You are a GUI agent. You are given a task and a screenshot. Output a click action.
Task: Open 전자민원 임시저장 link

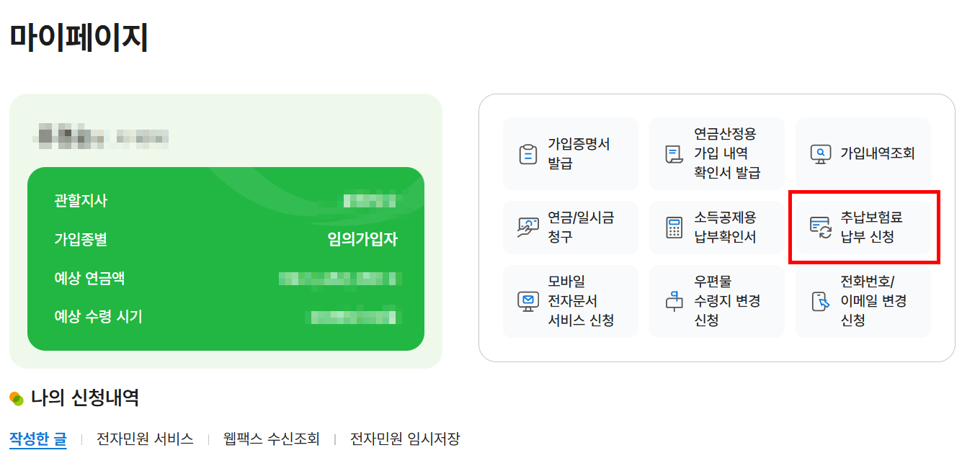pos(404,439)
